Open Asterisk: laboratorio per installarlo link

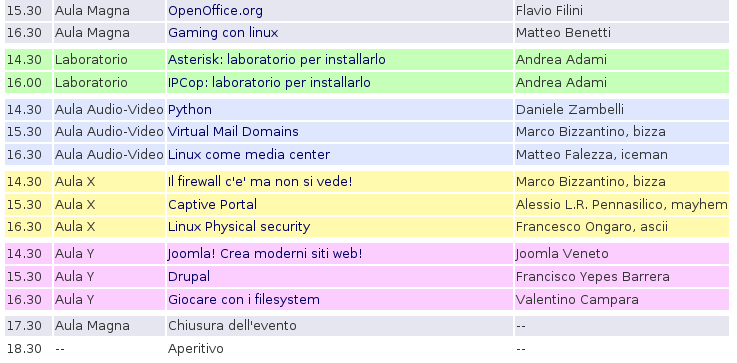pyautogui.click(x=277, y=60)
